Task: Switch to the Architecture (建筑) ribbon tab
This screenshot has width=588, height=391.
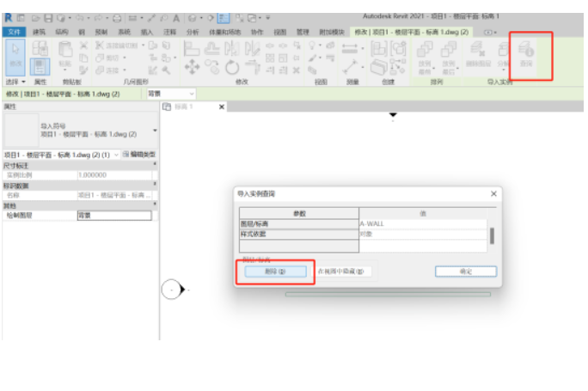Action: tap(39, 33)
